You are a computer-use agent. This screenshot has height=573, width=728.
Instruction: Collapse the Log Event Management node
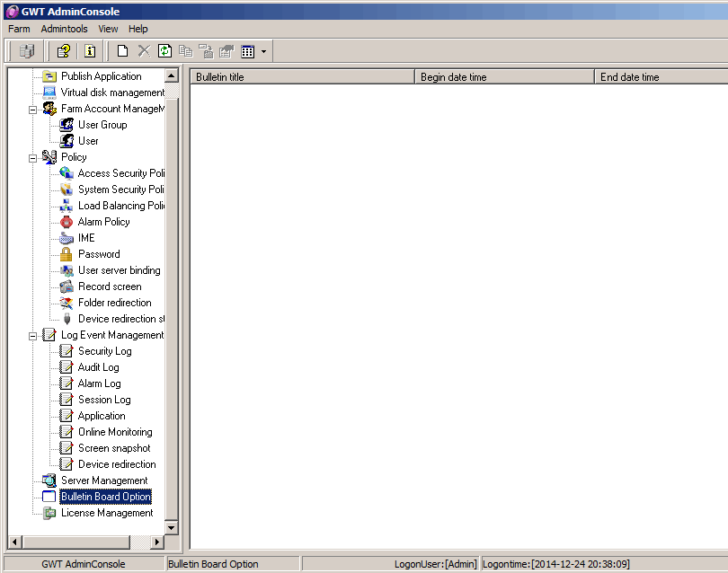pos(33,335)
